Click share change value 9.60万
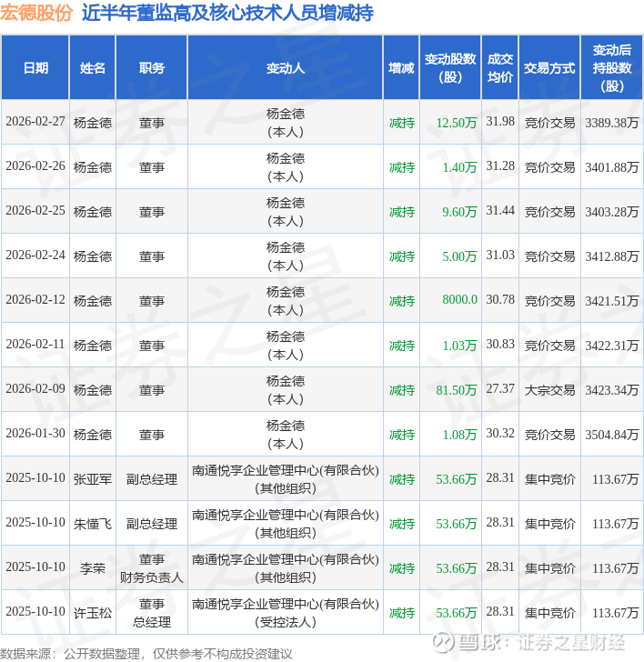 click(459, 212)
